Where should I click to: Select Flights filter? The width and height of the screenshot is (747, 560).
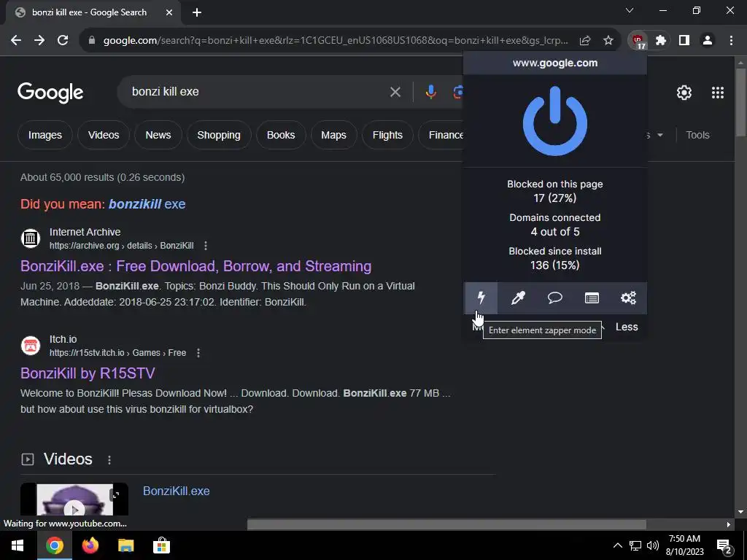click(387, 135)
